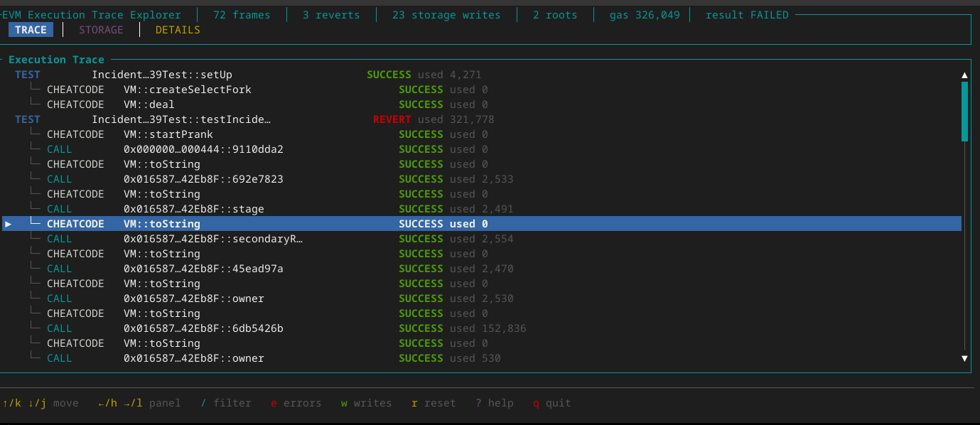980x425 pixels.
Task: Click the '3 reverts' header stat
Action: (331, 15)
